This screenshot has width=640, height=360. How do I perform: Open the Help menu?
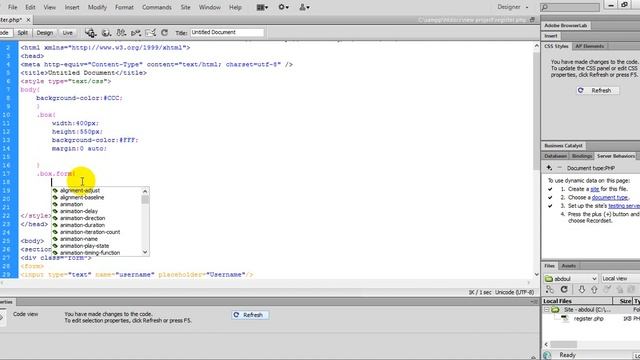235,7
